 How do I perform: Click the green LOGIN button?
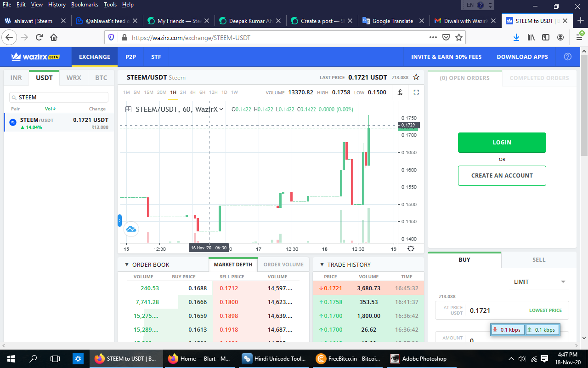[x=502, y=143]
